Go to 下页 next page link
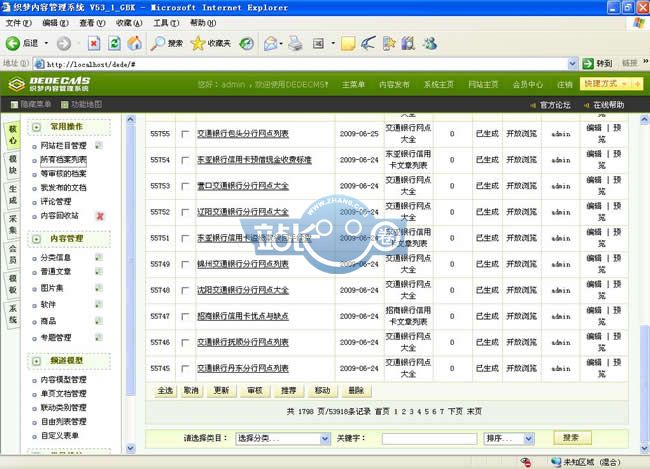Viewport: 650px width, 469px height. (455, 411)
